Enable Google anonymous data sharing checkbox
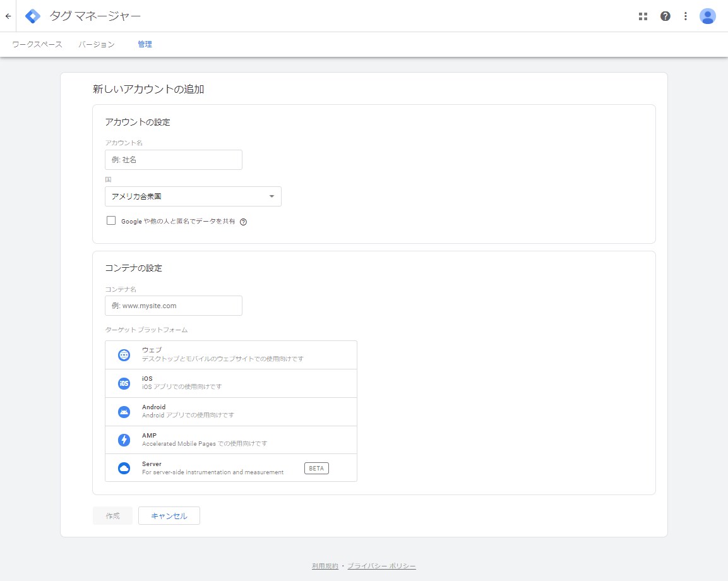This screenshot has width=728, height=581. [x=111, y=220]
